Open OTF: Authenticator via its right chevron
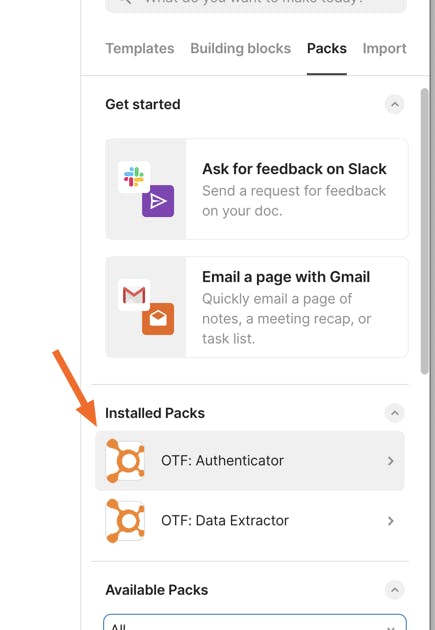435x630 pixels. (x=390, y=461)
